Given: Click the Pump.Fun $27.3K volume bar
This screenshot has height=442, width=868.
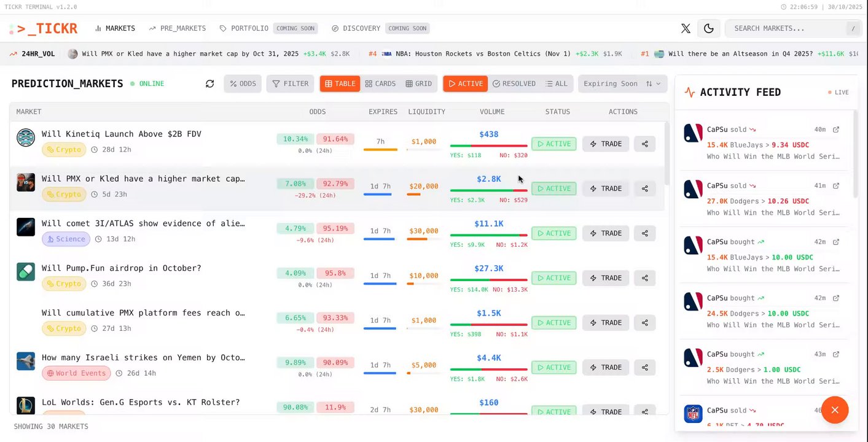Looking at the screenshot, I should [x=489, y=280].
